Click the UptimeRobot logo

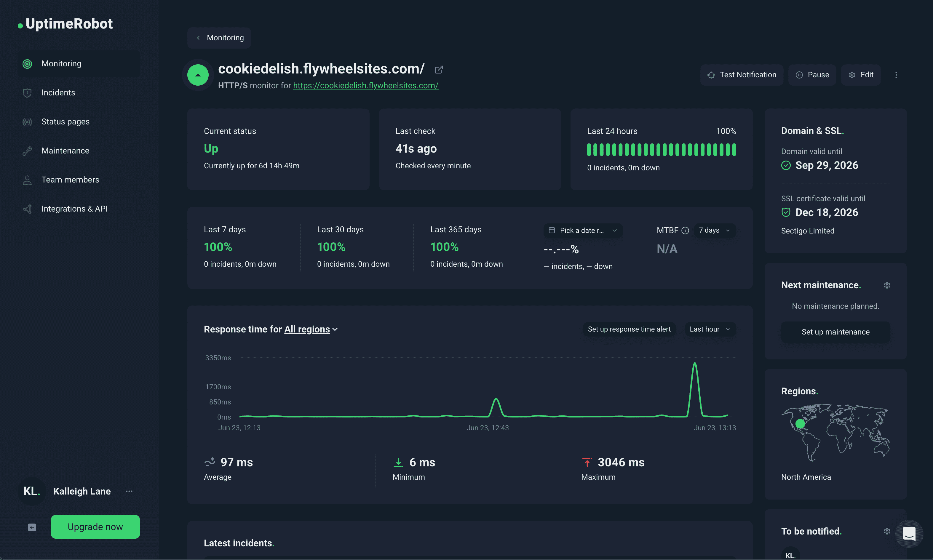[65, 24]
